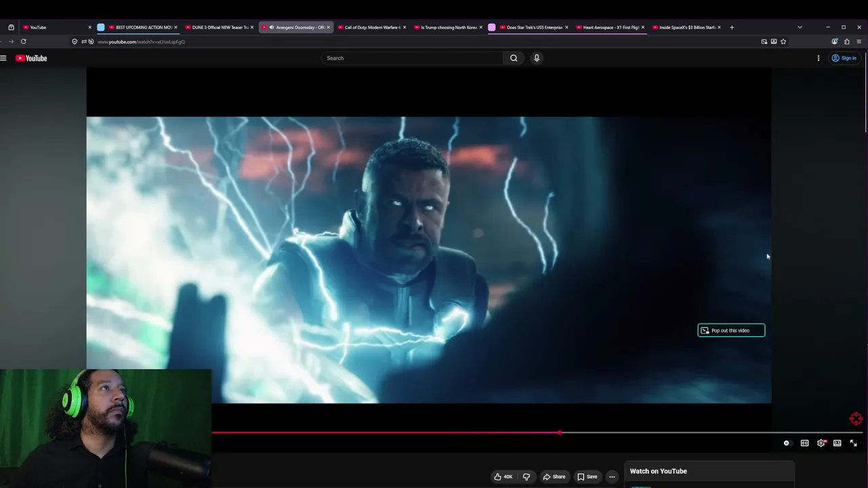Image resolution: width=868 pixels, height=488 pixels.
Task: Switch to Call of Duty: Modern Warfare tab
Action: click(370, 27)
